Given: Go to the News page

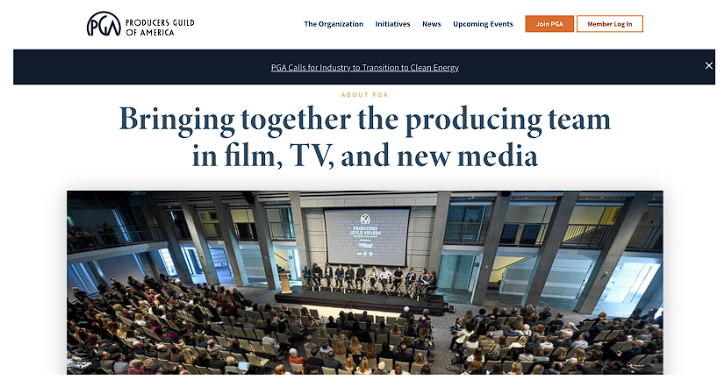Looking at the screenshot, I should click(431, 24).
